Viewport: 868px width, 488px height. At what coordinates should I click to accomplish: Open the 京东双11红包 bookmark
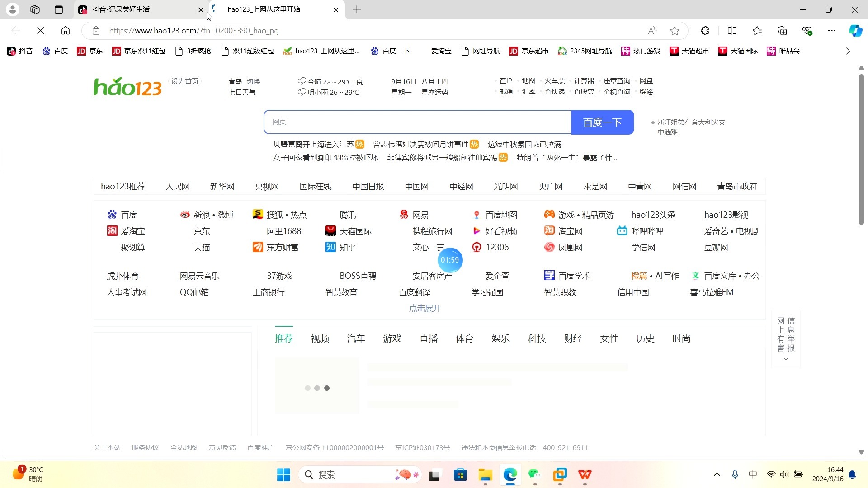pos(139,51)
